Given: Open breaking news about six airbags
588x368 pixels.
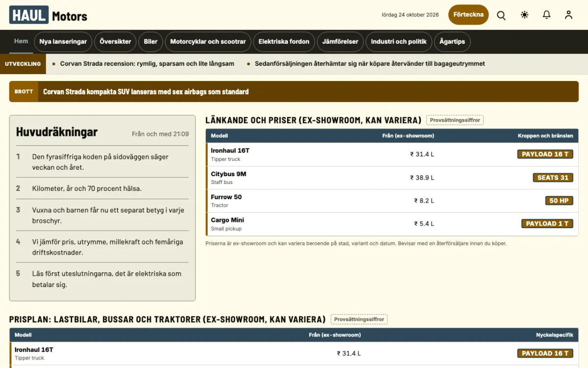Looking at the screenshot, I should pyautogui.click(x=146, y=92).
